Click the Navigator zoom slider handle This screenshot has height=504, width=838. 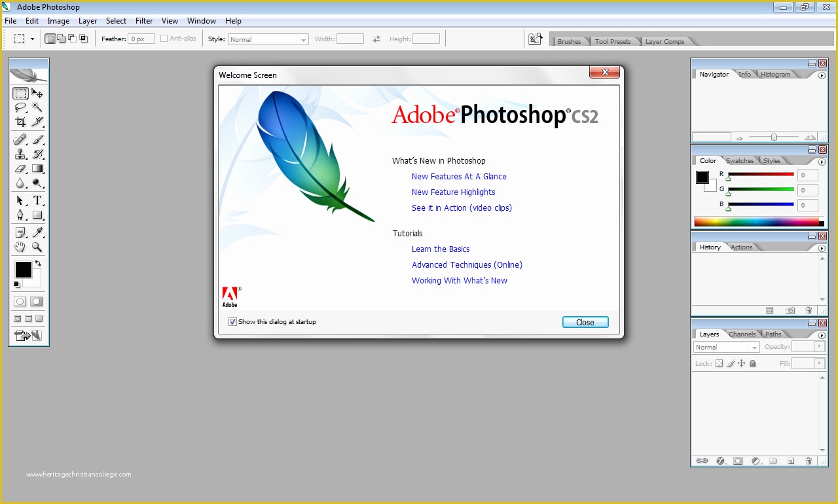774,137
